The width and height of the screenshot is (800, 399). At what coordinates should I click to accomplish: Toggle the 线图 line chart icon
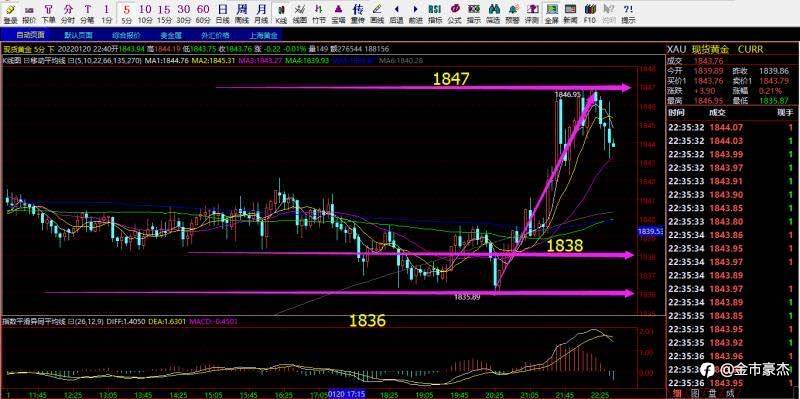tap(300, 13)
